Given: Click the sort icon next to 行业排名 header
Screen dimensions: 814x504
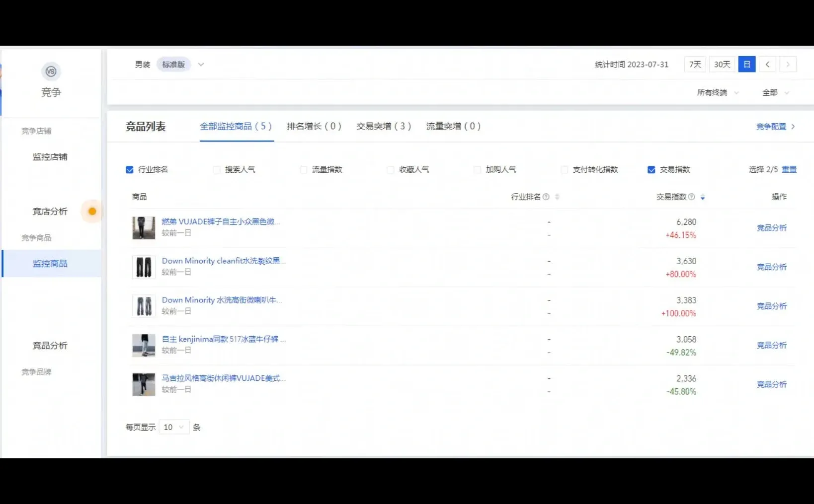Looking at the screenshot, I should 557,197.
